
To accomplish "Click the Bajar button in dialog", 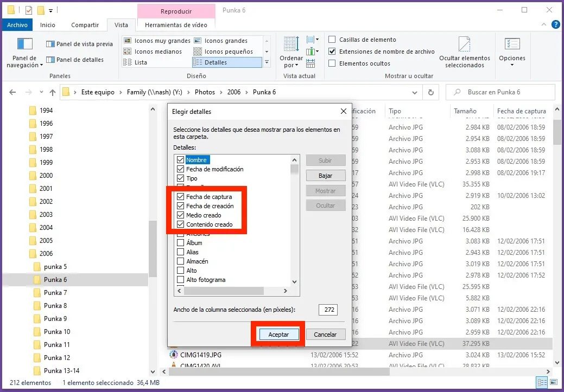I will pyautogui.click(x=325, y=176).
